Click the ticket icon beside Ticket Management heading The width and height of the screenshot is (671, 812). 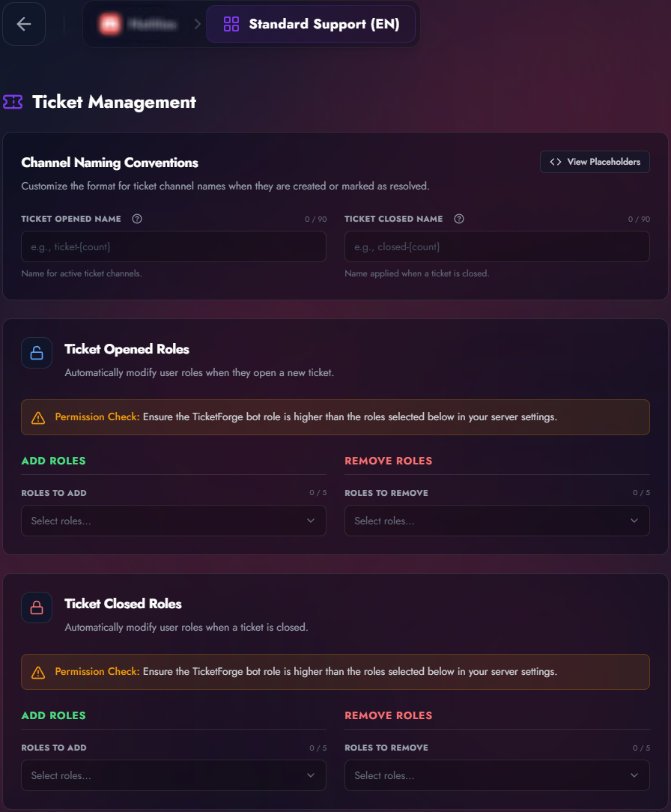pos(13,101)
